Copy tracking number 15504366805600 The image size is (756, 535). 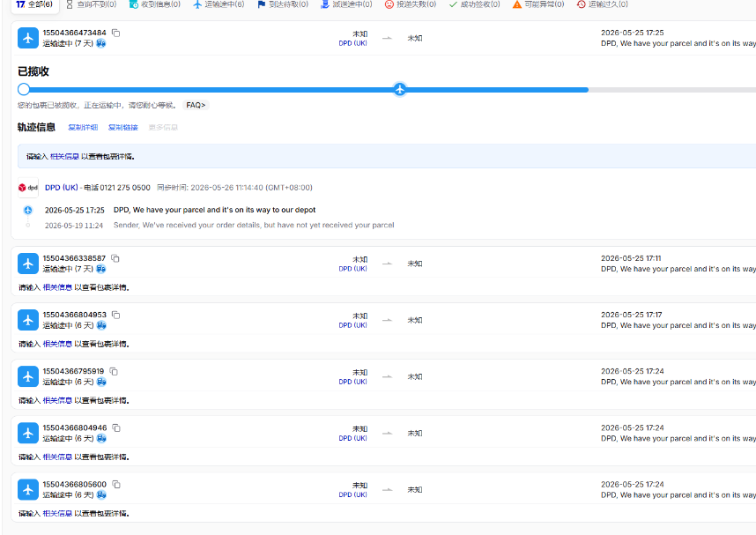coord(116,485)
